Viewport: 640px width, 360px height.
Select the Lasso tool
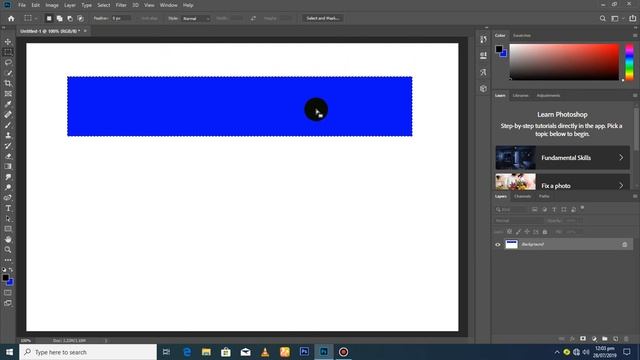pos(8,62)
